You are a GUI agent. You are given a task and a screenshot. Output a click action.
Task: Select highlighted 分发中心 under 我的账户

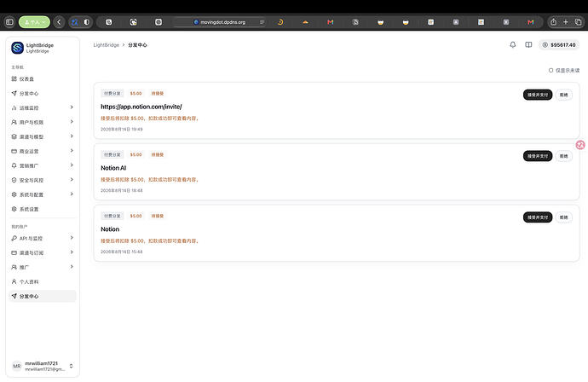click(43, 296)
